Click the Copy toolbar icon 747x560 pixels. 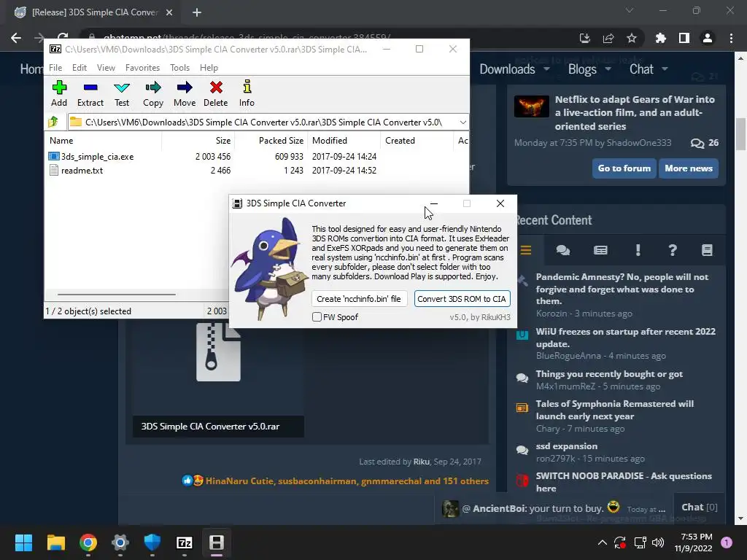point(153,87)
